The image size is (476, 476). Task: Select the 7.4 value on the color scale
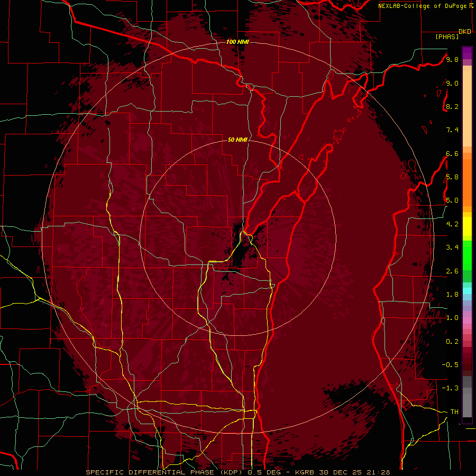(x=452, y=130)
